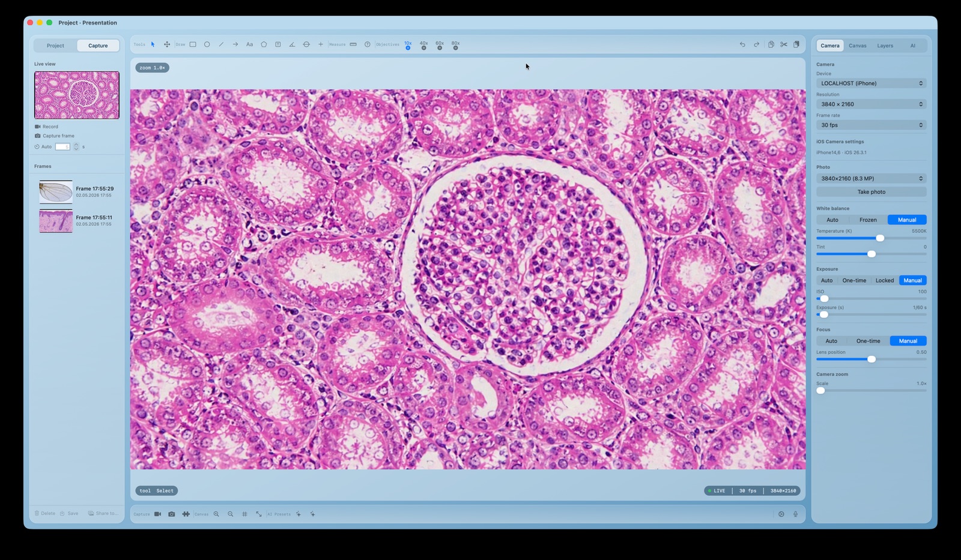
Task: Select the arrow pointer tool
Action: tap(153, 44)
